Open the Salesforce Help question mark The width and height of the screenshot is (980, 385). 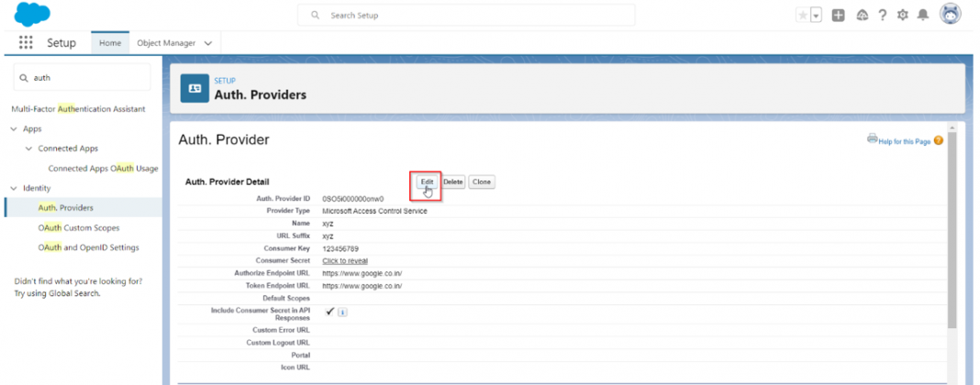click(x=883, y=16)
